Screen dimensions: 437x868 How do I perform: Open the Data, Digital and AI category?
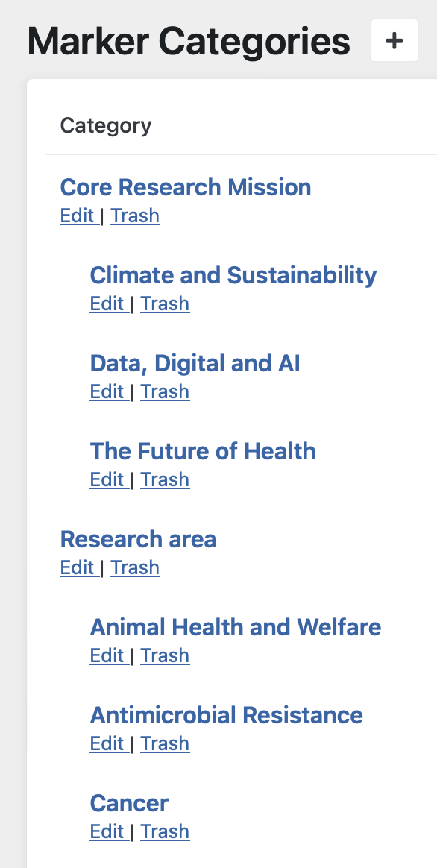tap(195, 363)
